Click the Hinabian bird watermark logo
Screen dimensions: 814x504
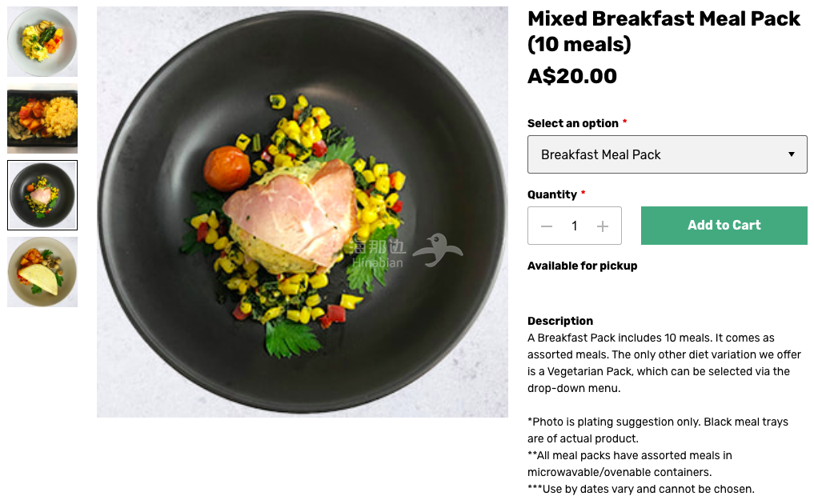point(437,250)
